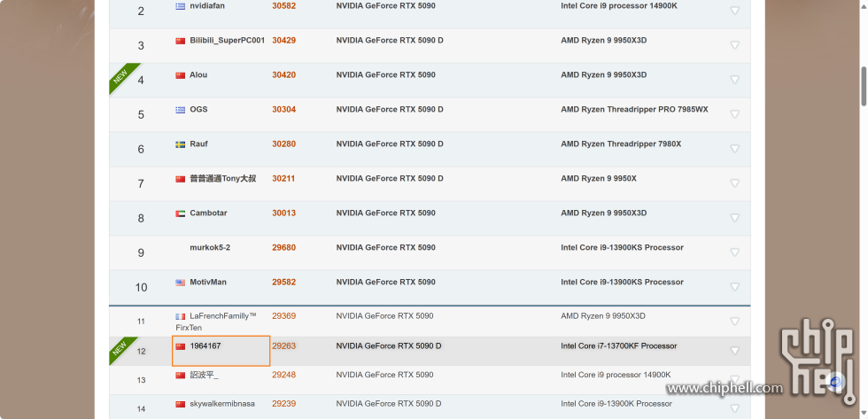Click the UAE flag beside Cambotar
868x419 pixels.
click(180, 213)
